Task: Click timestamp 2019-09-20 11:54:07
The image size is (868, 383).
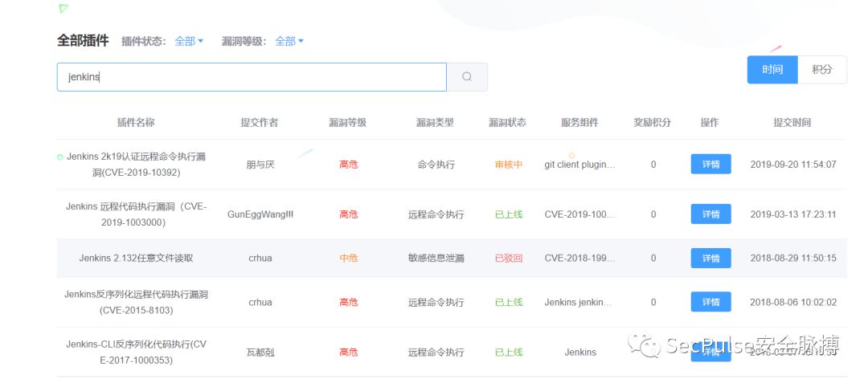Action: pos(793,165)
